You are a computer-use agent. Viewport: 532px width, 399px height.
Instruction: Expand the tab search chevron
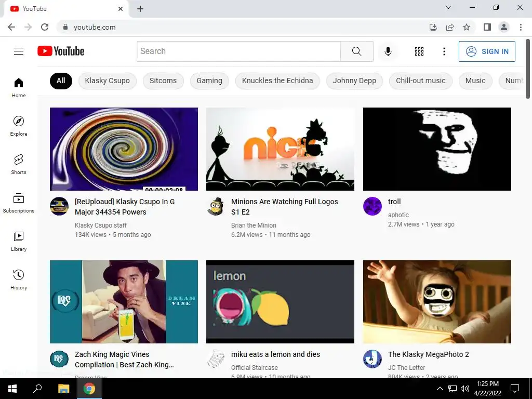[448, 7]
